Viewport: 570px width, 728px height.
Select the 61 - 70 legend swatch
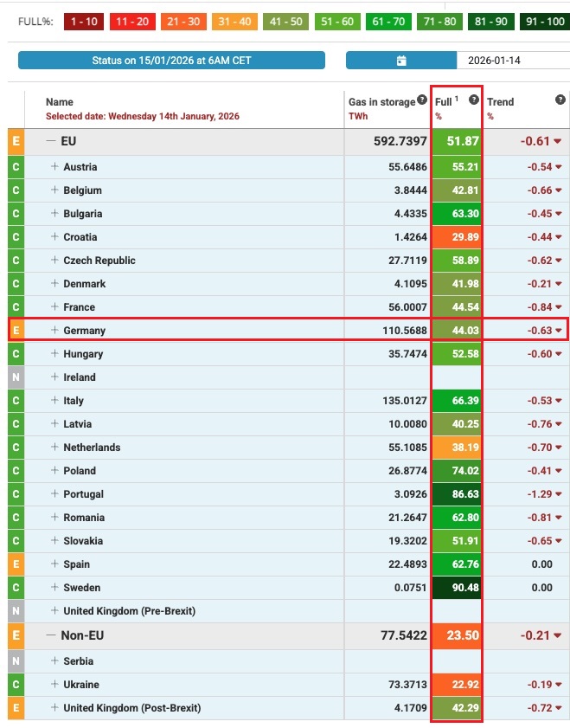(388, 22)
